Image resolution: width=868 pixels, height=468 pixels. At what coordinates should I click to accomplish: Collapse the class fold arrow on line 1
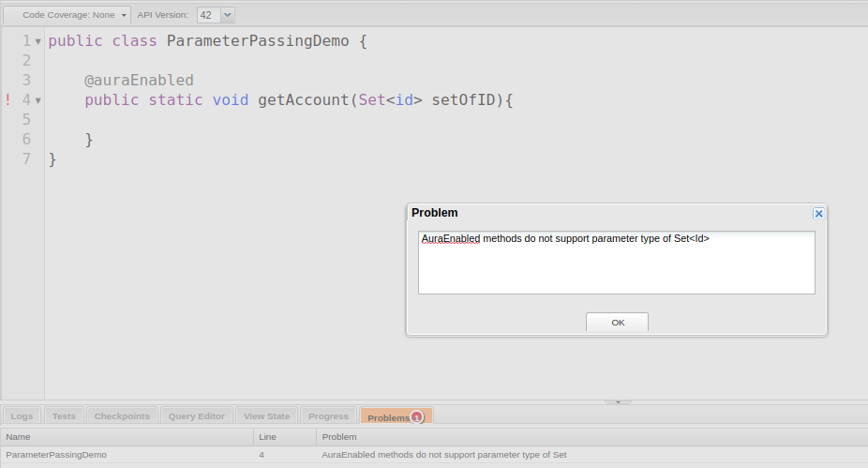point(38,41)
